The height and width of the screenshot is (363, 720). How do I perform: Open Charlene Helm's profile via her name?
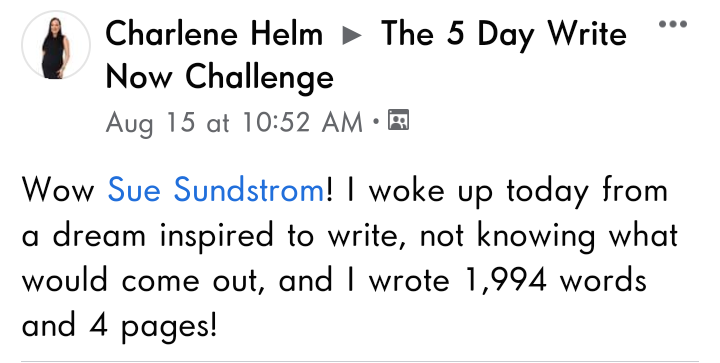pyautogui.click(x=214, y=34)
